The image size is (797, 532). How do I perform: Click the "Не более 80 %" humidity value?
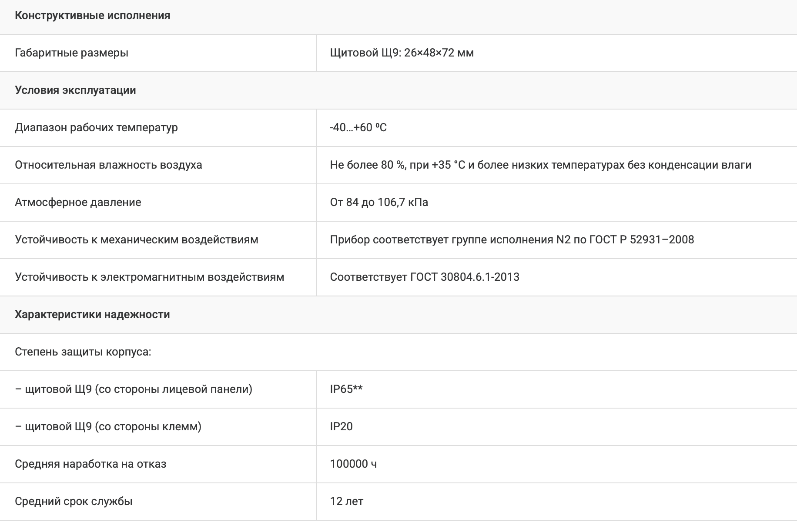pyautogui.click(x=540, y=165)
